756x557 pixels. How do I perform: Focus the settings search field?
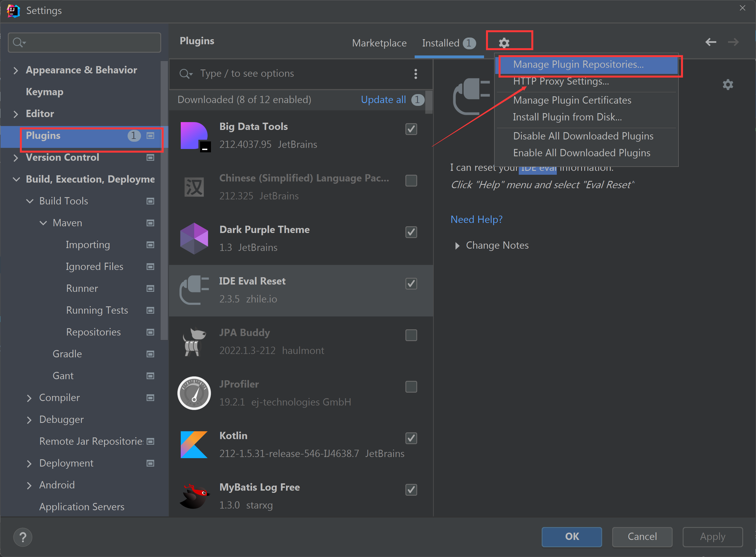[x=84, y=43]
